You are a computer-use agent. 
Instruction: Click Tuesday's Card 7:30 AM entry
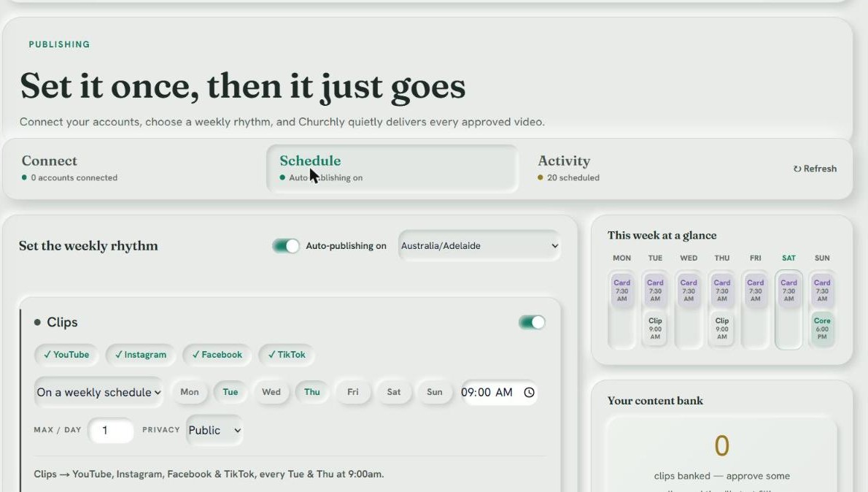pyautogui.click(x=655, y=291)
